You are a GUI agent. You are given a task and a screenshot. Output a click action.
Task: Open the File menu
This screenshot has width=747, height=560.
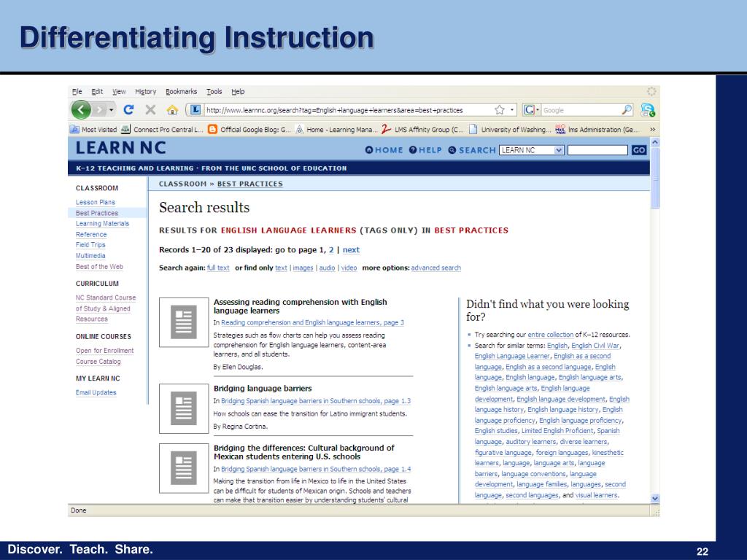[77, 91]
